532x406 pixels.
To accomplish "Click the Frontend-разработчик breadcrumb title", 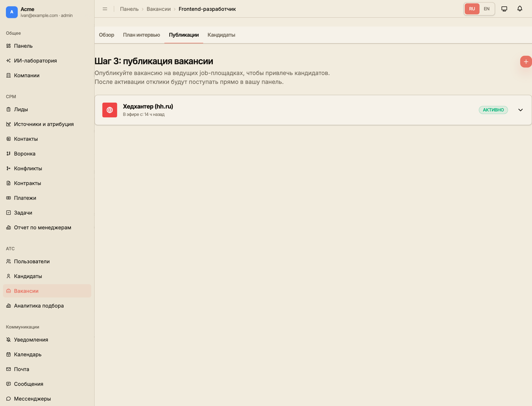I will coord(207,9).
